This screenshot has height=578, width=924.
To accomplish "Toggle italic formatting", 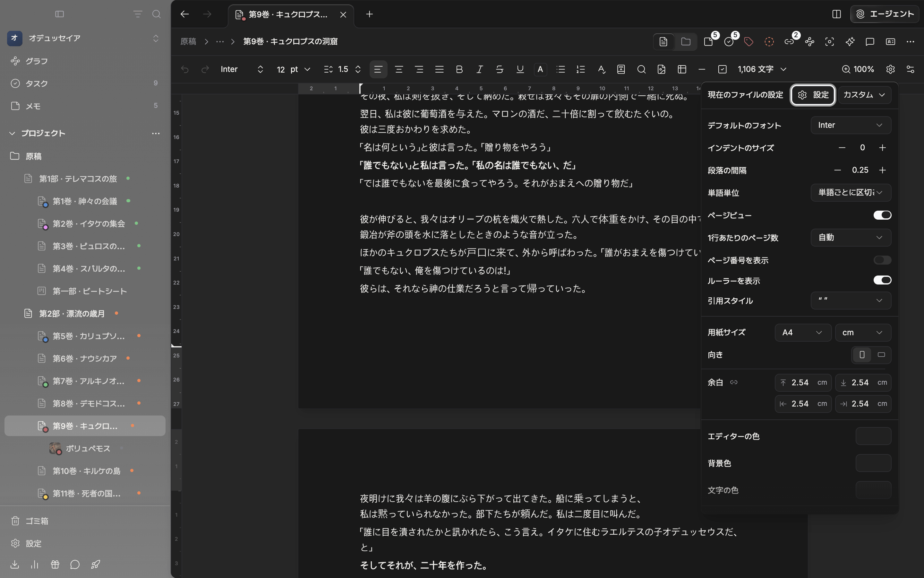I will pos(480,69).
